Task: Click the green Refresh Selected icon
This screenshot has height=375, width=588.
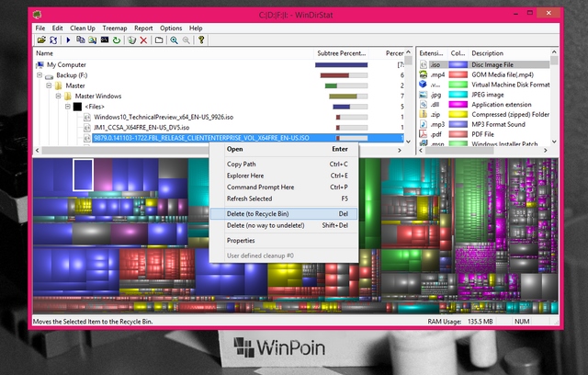Action: coord(117,40)
